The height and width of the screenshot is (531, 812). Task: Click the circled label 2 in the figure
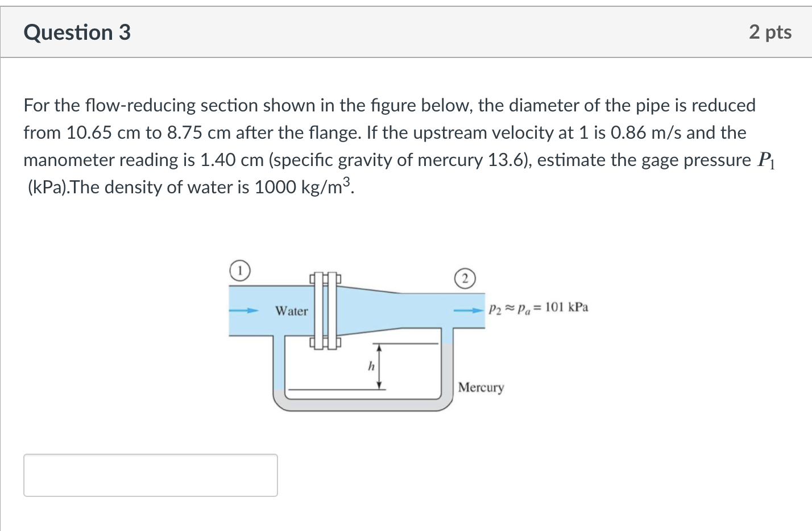(x=465, y=279)
